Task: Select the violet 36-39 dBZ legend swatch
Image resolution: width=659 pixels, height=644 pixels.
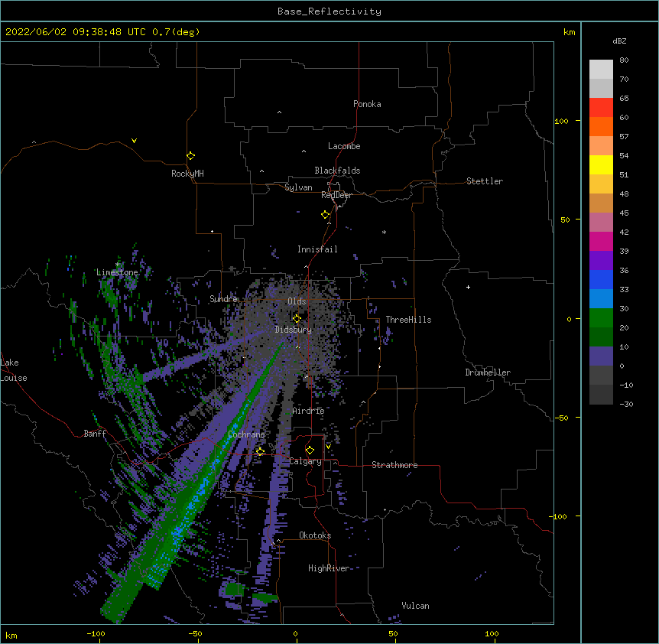Action: tap(601, 261)
